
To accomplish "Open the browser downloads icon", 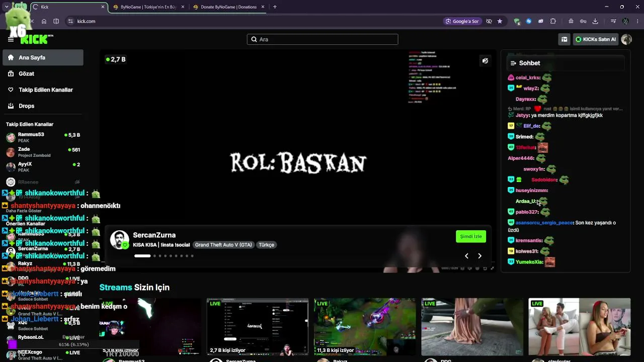I will (595, 21).
